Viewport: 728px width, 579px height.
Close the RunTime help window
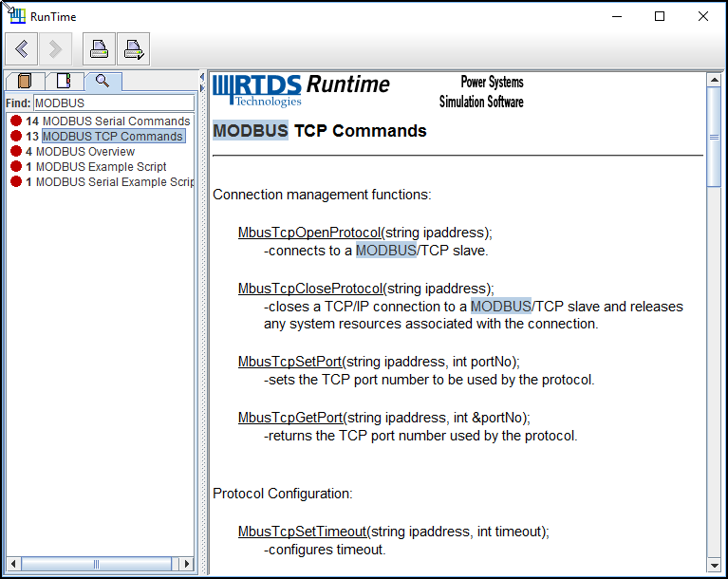coord(703,16)
